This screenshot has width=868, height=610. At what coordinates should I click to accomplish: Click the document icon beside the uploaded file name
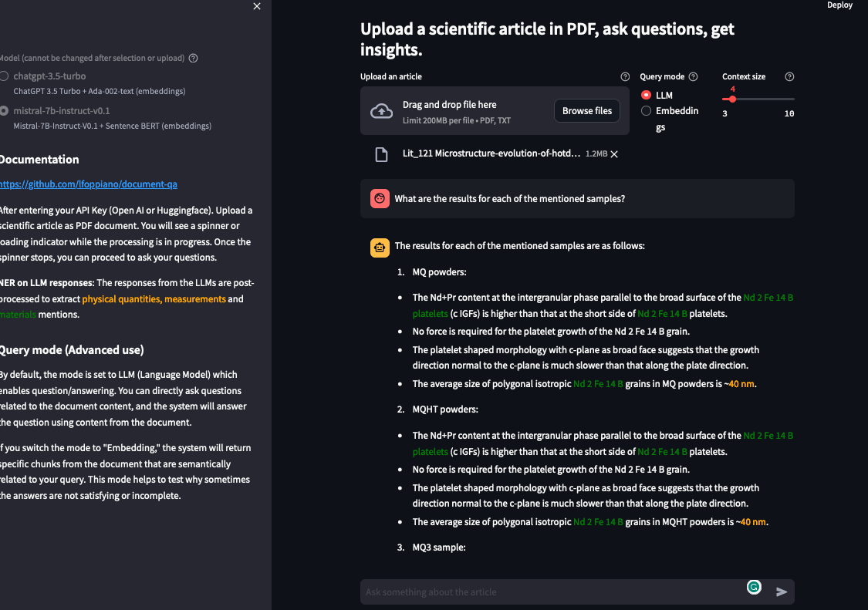[381, 153]
